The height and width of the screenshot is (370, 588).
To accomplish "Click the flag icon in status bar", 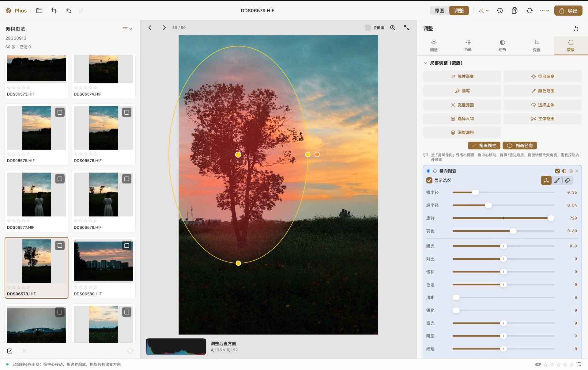I will pyautogui.click(x=579, y=364).
